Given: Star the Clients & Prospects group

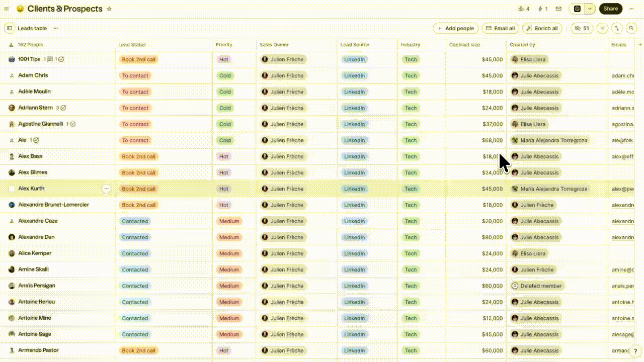Looking at the screenshot, I should [109, 9].
